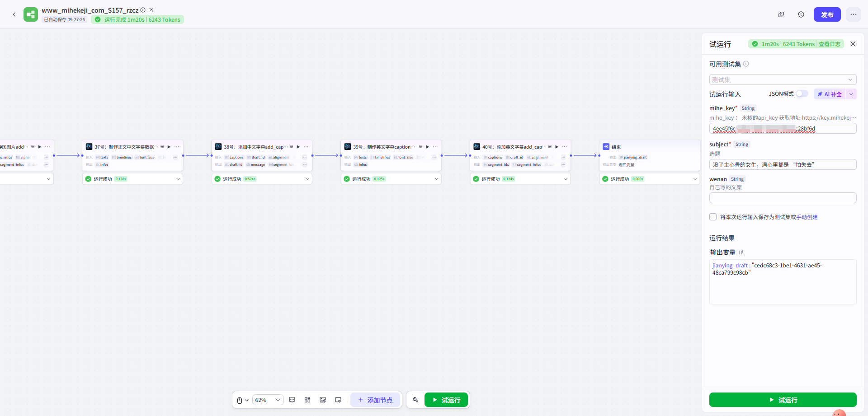This screenshot has width=868, height=416.
Task: Open the 62% zoom level dropdown
Action: point(268,400)
